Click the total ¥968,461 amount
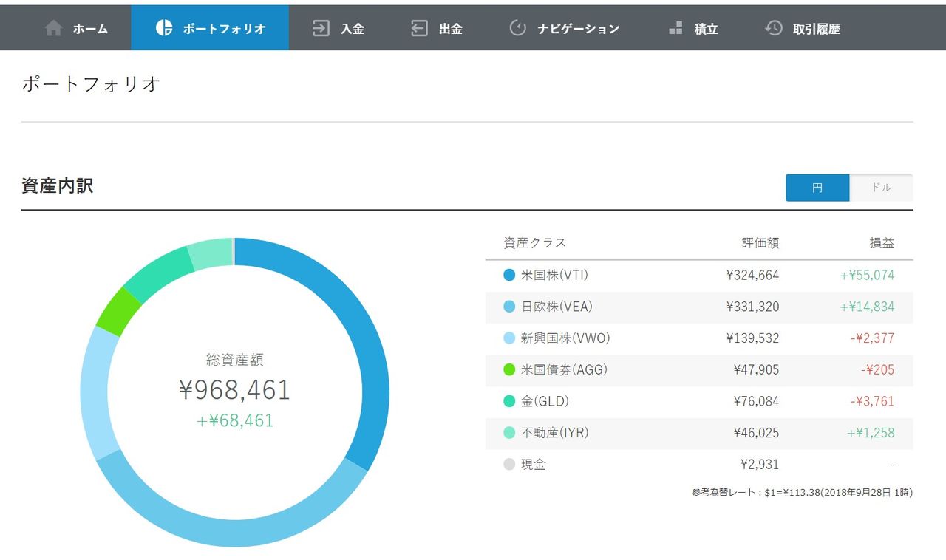 tap(235, 390)
